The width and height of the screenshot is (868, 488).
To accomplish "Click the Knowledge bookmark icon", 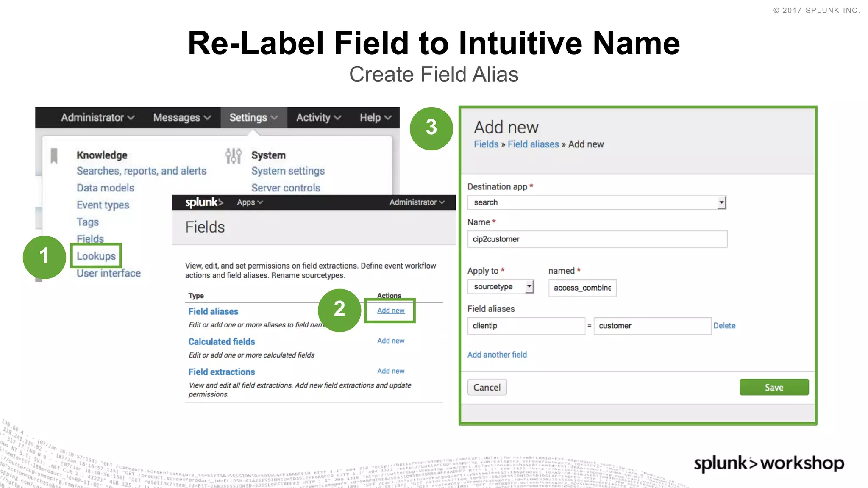I will (54, 155).
